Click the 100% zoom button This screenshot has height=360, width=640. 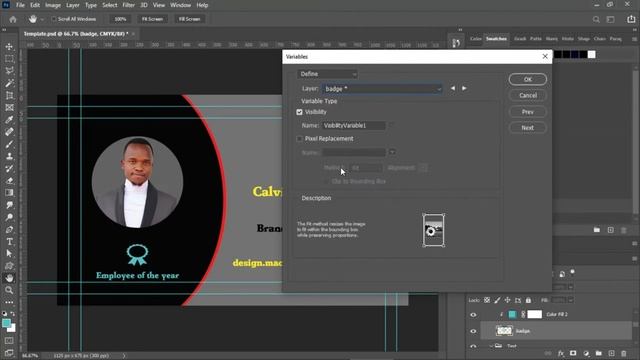(x=120, y=19)
